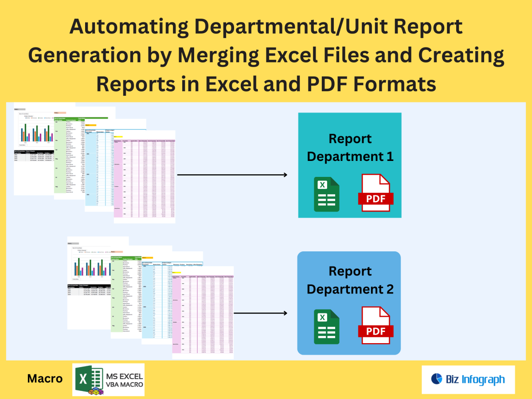This screenshot has height=399, width=532.
Task: Click the Macro text label
Action: 45,379
